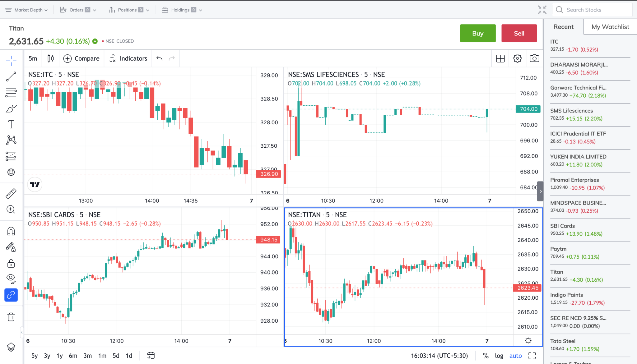Enable the magnet snapping mode
The image size is (637, 364).
click(x=11, y=231)
